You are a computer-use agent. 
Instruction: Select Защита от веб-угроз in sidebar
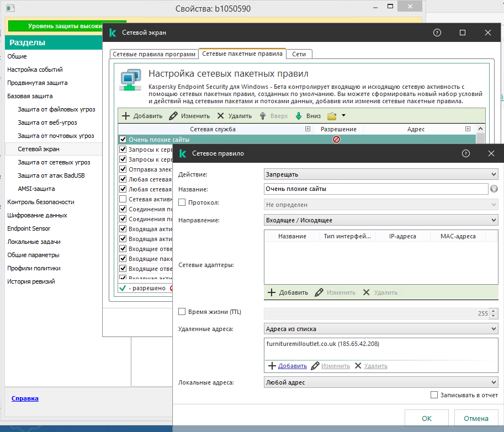pyautogui.click(x=47, y=122)
